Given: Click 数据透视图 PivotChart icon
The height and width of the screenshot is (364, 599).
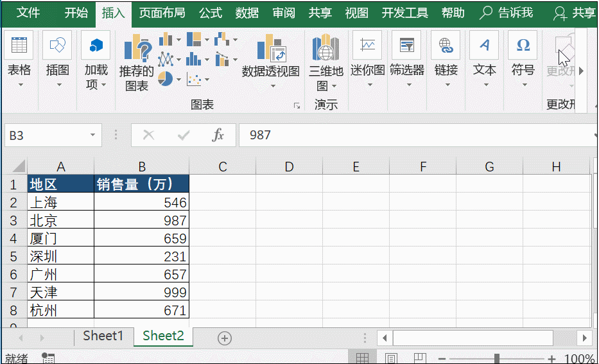Looking at the screenshot, I should (271, 48).
